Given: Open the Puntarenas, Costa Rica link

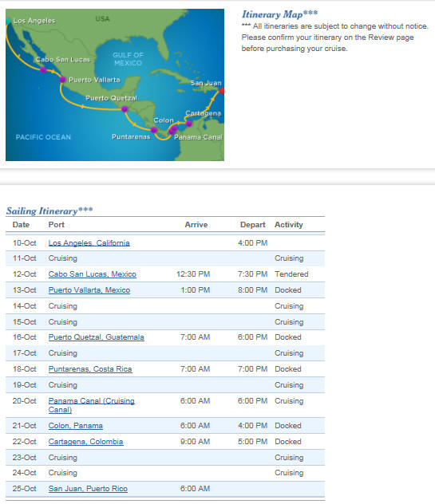Looking at the screenshot, I should [90, 369].
